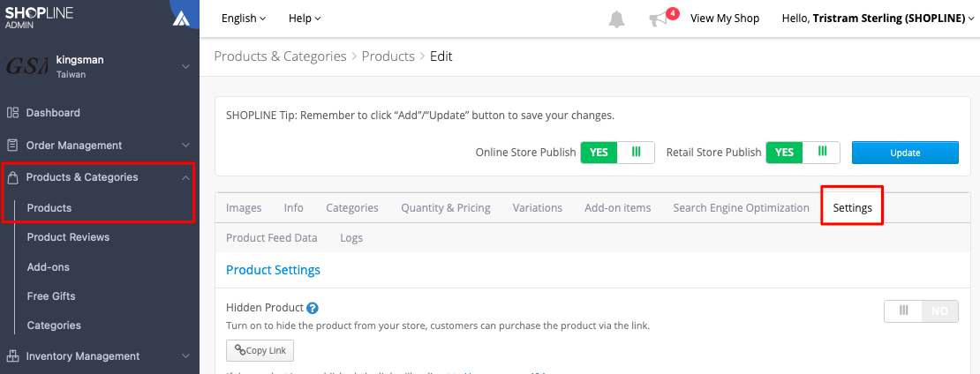The height and width of the screenshot is (374, 980).
Task: Expand the Inventory Management menu chevron
Action: pos(185,355)
